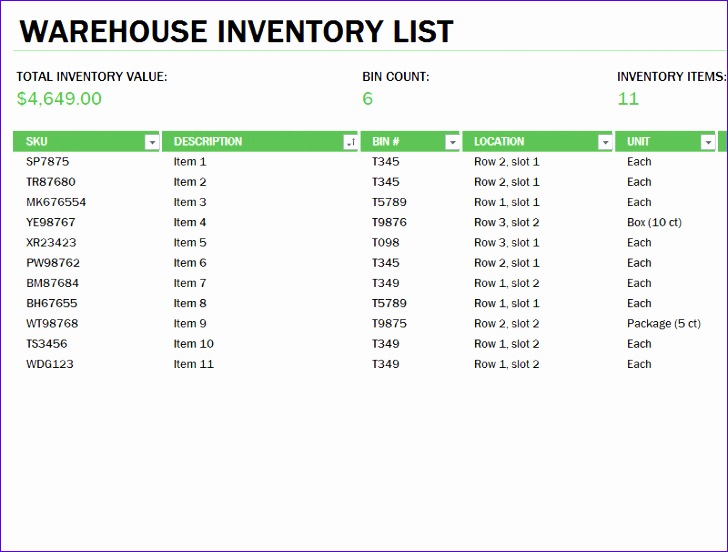Select the inventory items value 11
The width and height of the screenshot is (728, 552).
(x=628, y=98)
